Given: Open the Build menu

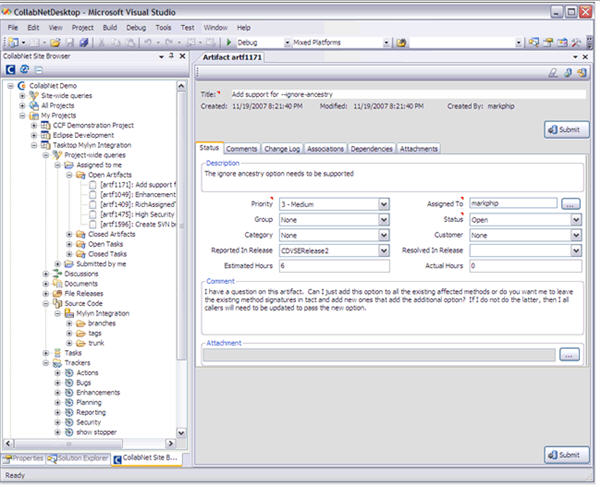Looking at the screenshot, I should pos(110,28).
